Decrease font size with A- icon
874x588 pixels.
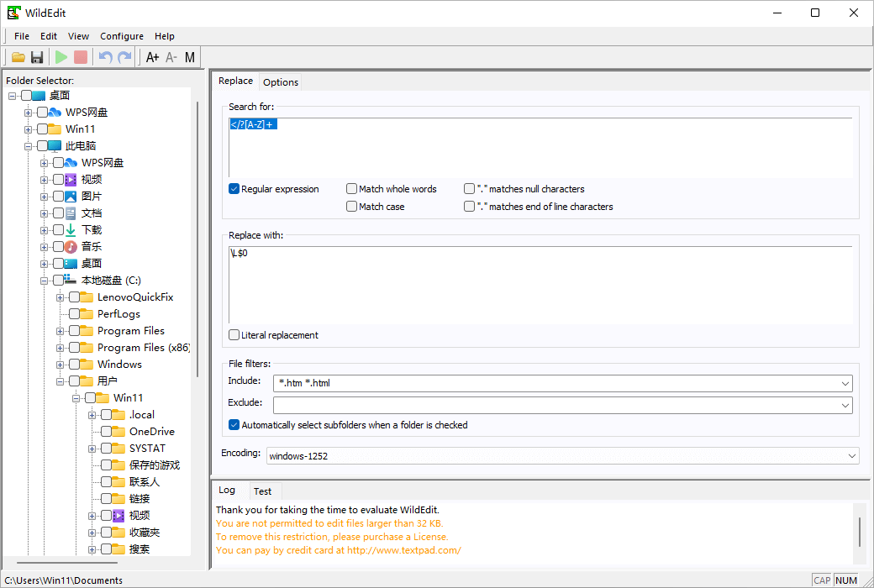171,57
